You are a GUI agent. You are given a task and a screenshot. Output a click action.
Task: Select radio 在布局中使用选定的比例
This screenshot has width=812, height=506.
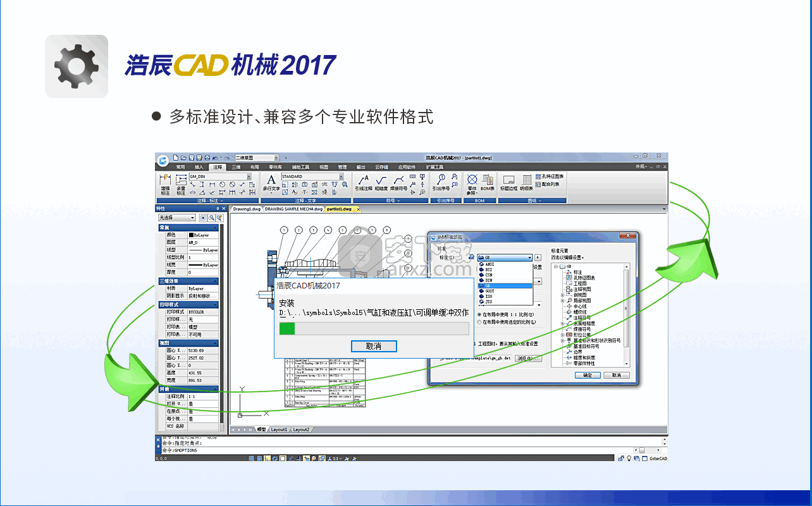click(479, 321)
